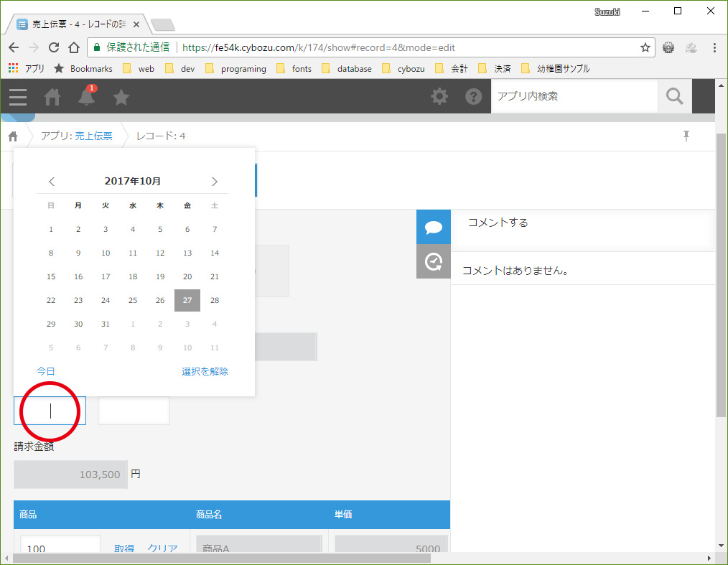Screen dimensions: 728x565
Task: Open the notifications bell with badge
Action: pos(86,96)
